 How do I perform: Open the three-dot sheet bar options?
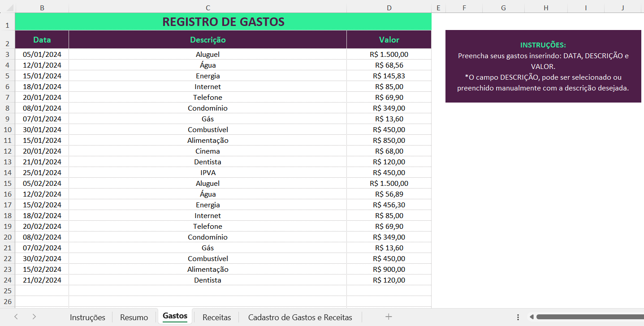[518, 317]
